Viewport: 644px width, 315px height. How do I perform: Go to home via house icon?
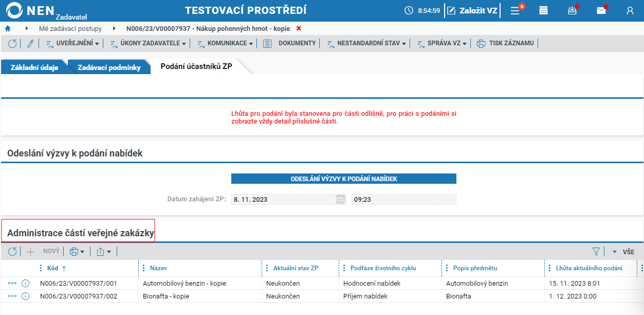[8, 28]
